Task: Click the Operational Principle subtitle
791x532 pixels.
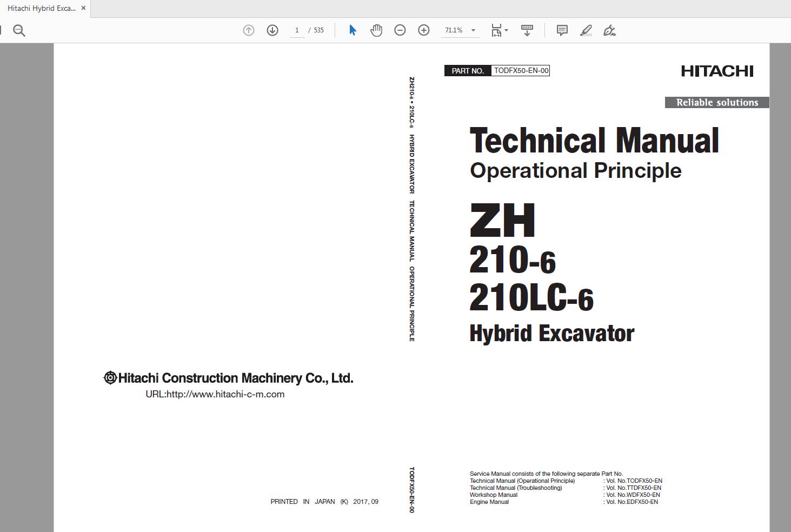Action: 575,170
